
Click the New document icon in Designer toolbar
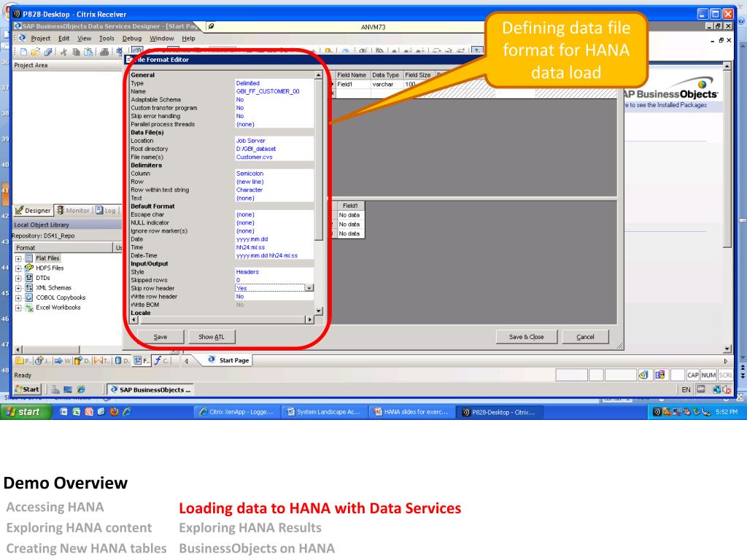(23, 52)
